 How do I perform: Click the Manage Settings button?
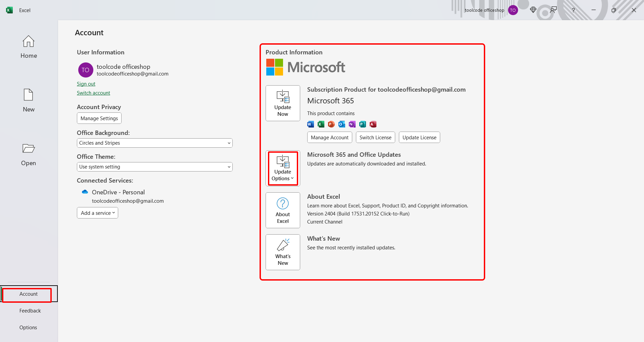pos(99,118)
